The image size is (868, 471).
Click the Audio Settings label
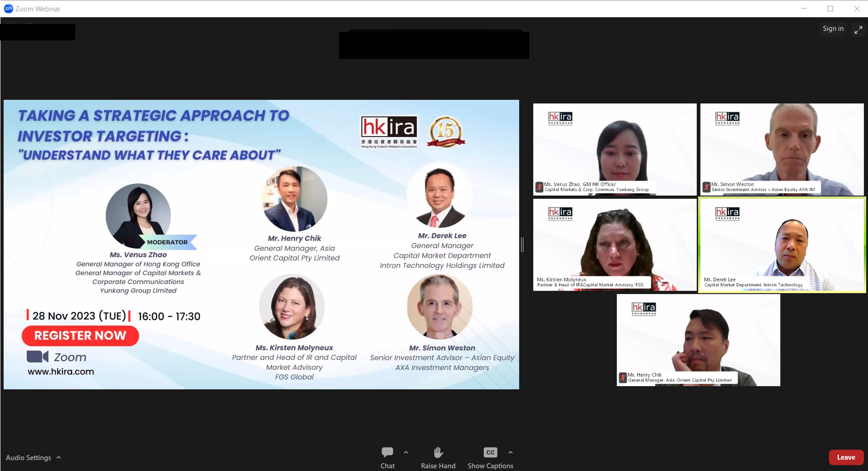[x=28, y=458]
